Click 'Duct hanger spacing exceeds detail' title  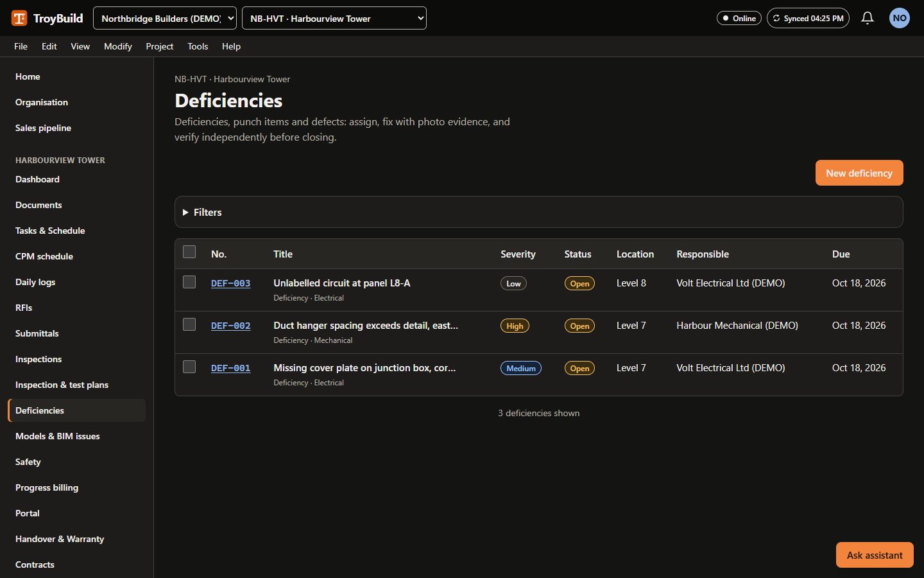click(x=366, y=325)
